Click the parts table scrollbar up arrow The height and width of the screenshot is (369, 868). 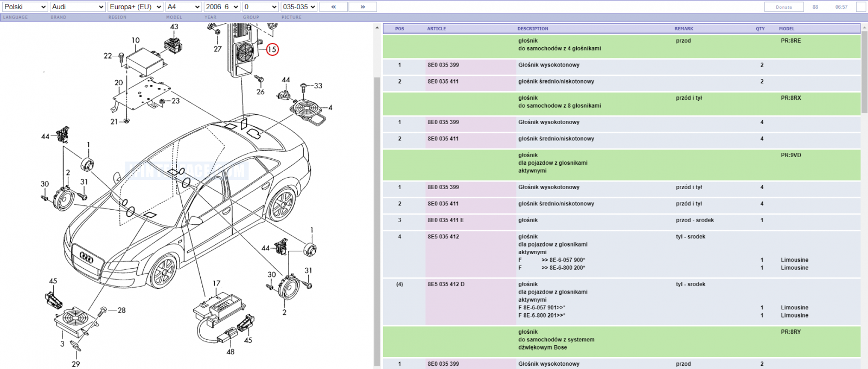(864, 28)
